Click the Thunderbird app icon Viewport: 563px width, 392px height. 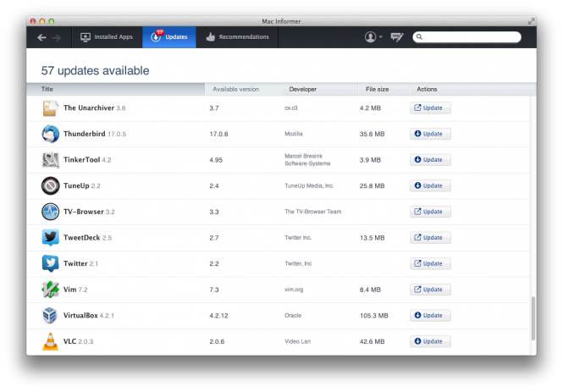[x=50, y=134]
